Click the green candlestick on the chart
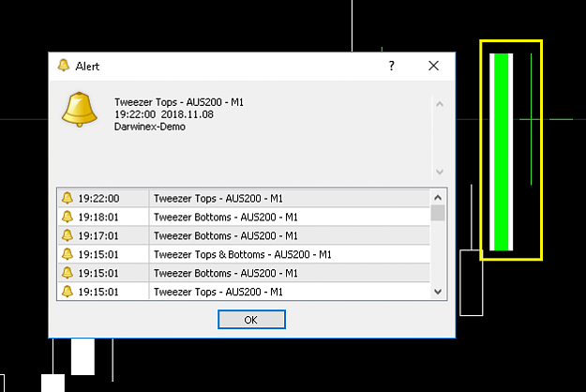 (x=502, y=152)
